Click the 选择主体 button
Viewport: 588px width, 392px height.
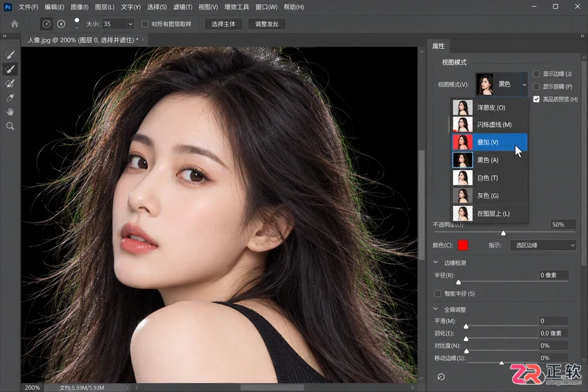click(x=223, y=24)
